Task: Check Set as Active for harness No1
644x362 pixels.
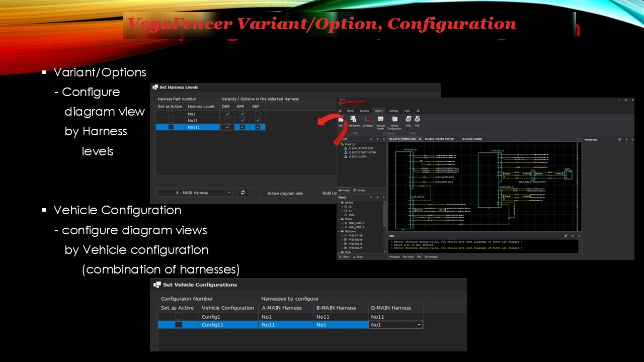Action: click(x=171, y=114)
